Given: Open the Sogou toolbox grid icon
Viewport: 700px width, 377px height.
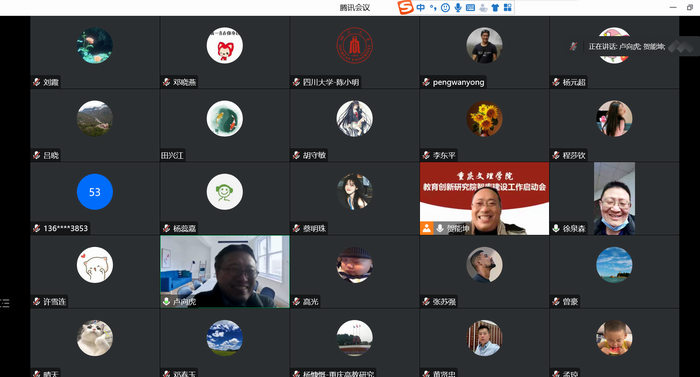Looking at the screenshot, I should click(508, 7).
